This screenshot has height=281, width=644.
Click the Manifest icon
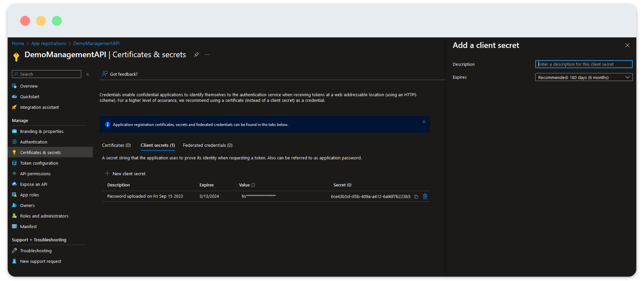[x=14, y=226]
